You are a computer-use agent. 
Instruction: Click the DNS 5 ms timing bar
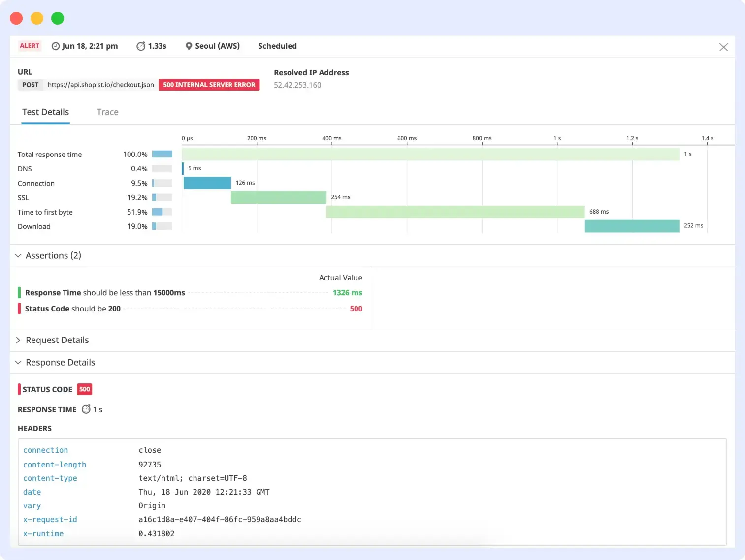[183, 168]
